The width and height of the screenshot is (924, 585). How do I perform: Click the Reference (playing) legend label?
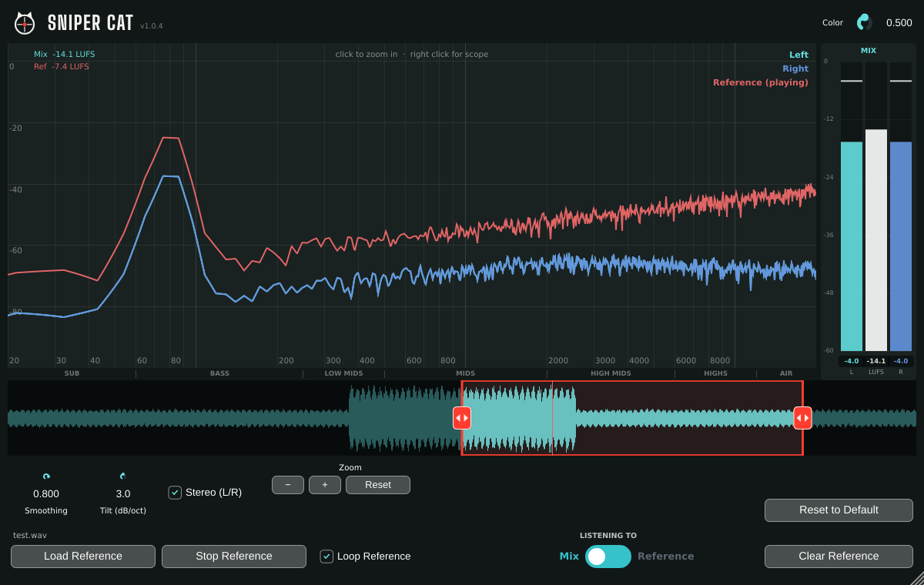pyautogui.click(x=761, y=82)
